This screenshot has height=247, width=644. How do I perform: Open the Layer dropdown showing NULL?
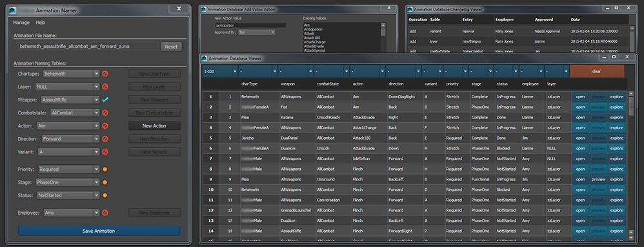point(67,87)
